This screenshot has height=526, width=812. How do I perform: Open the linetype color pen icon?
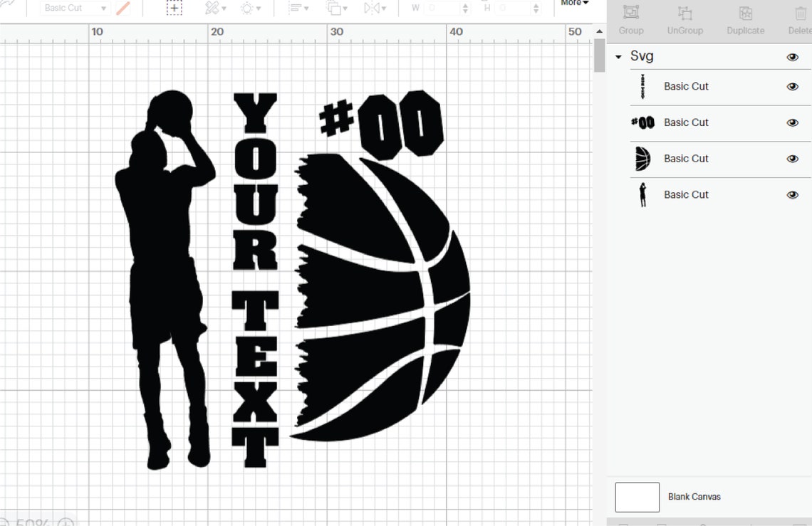point(123,8)
